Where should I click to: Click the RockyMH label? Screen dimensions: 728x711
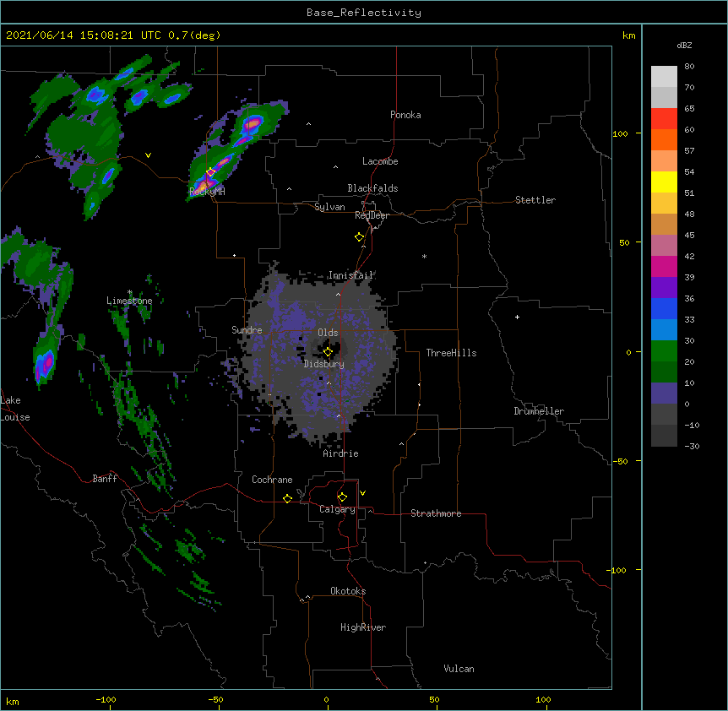pyautogui.click(x=207, y=191)
